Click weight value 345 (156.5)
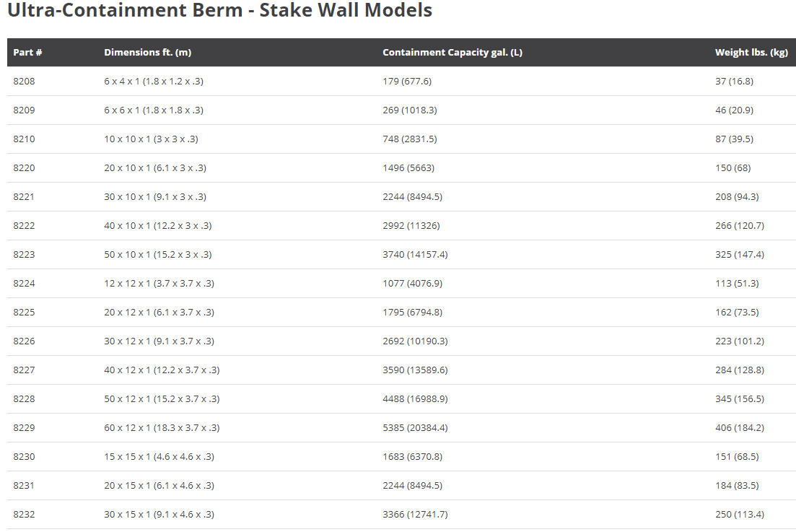This screenshot has height=532, width=796. (x=740, y=399)
